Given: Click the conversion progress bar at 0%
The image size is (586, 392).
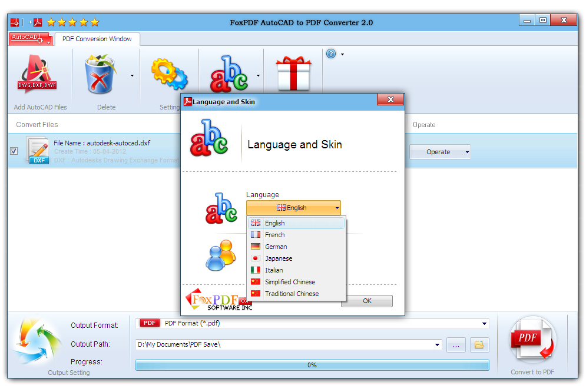Looking at the screenshot, I should (312, 365).
